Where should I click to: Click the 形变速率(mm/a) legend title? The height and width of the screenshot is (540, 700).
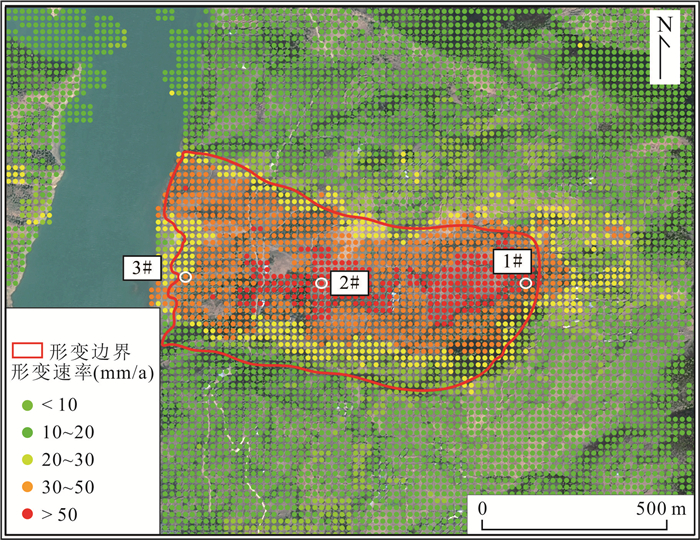point(83,372)
